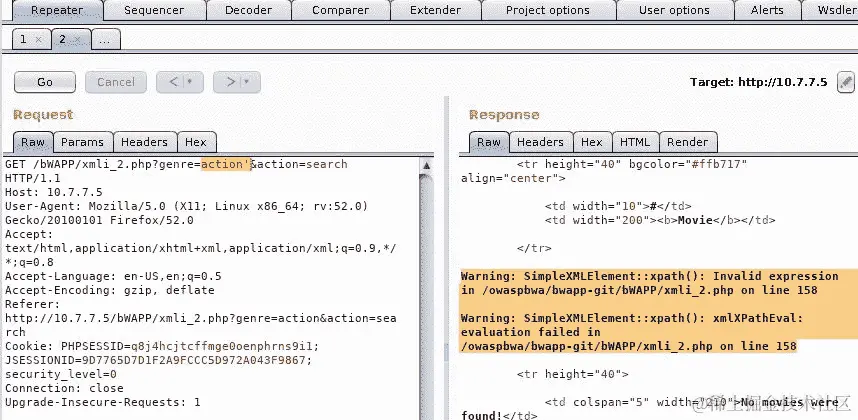
Task: Open the Decoder tab
Action: [x=248, y=10]
